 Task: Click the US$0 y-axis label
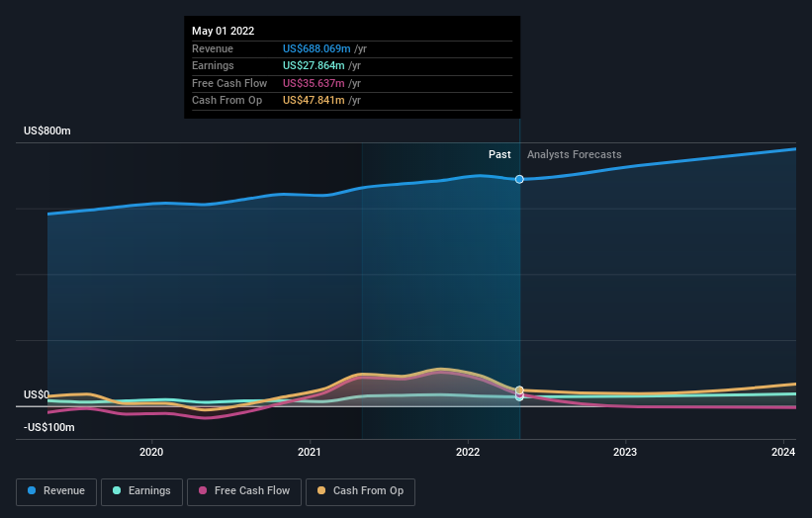click(37, 394)
